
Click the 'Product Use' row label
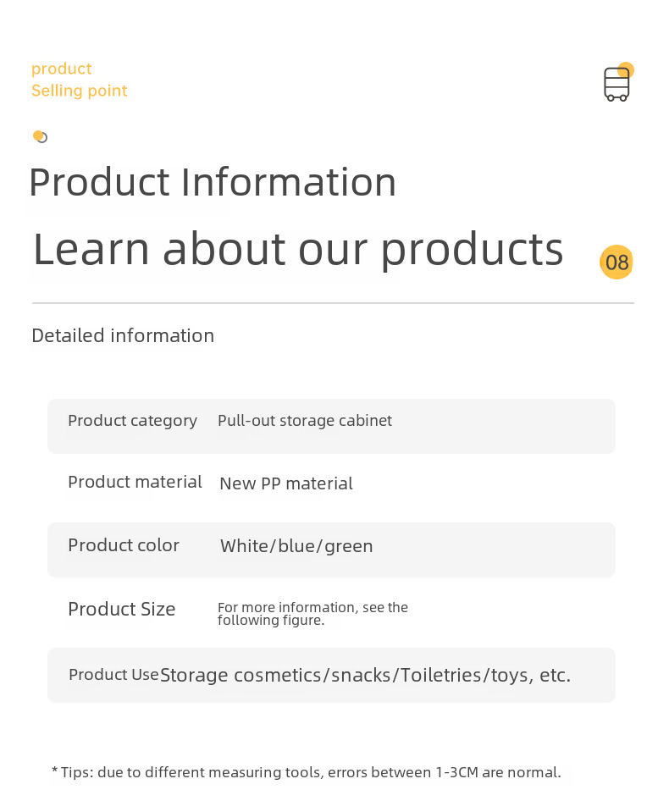113,675
